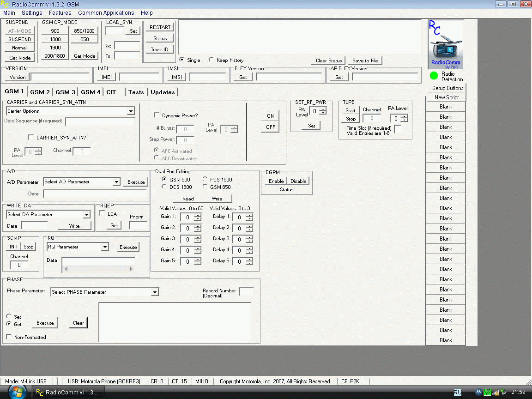
Task: Open the Windows Start orb
Action: point(17,392)
